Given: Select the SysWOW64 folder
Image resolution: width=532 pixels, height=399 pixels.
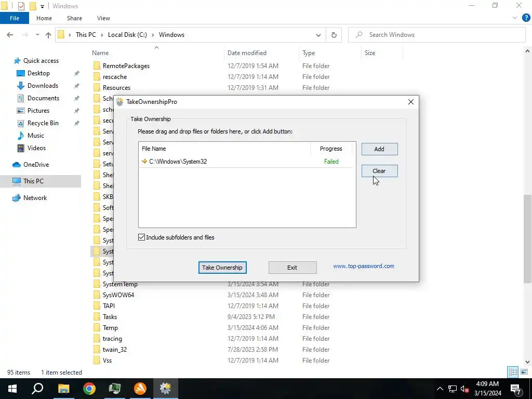Looking at the screenshot, I should tap(118, 295).
